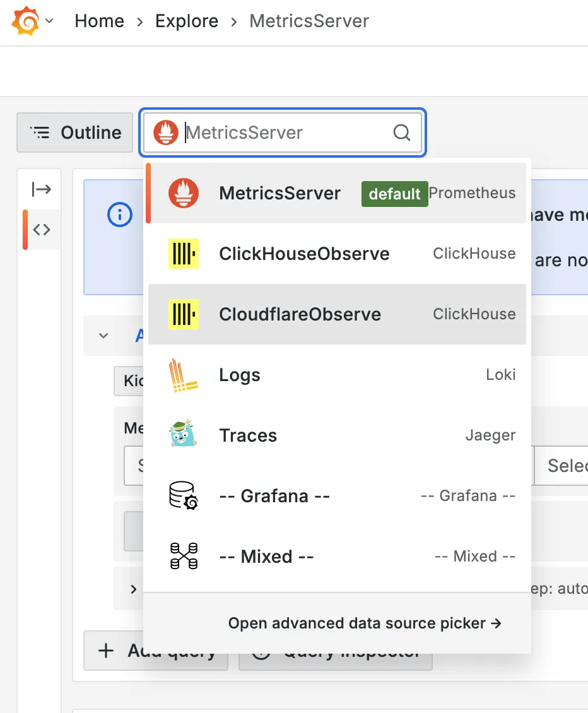Expand the sidebar with the arrow icon
This screenshot has width=588, height=713.
[42, 189]
